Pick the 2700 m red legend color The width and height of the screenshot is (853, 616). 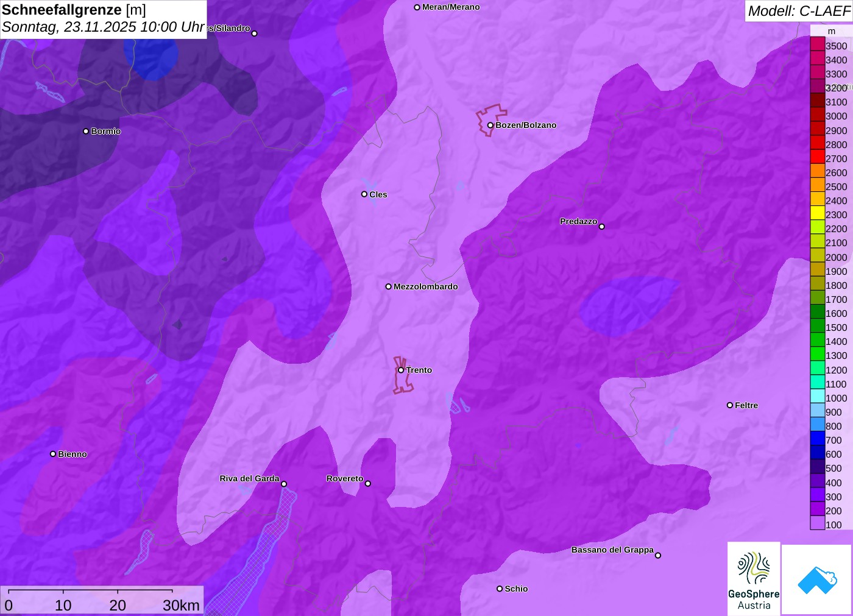[x=818, y=157]
